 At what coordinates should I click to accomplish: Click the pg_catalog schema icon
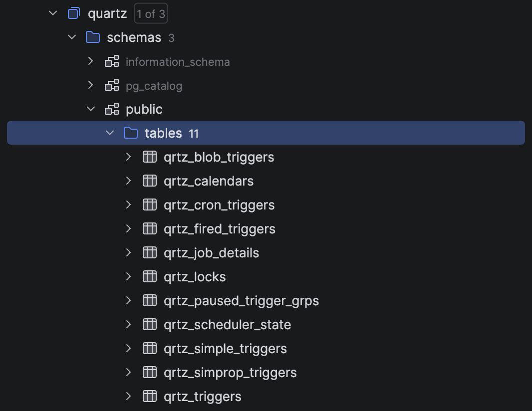(112, 85)
